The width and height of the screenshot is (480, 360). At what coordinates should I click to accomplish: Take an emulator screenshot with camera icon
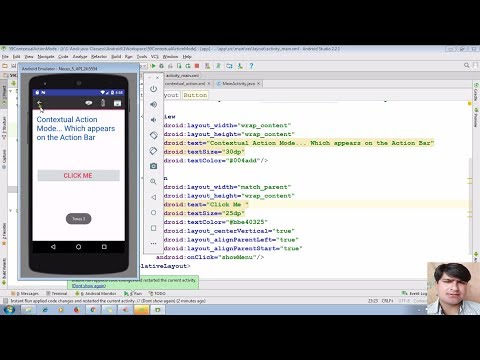(x=153, y=166)
